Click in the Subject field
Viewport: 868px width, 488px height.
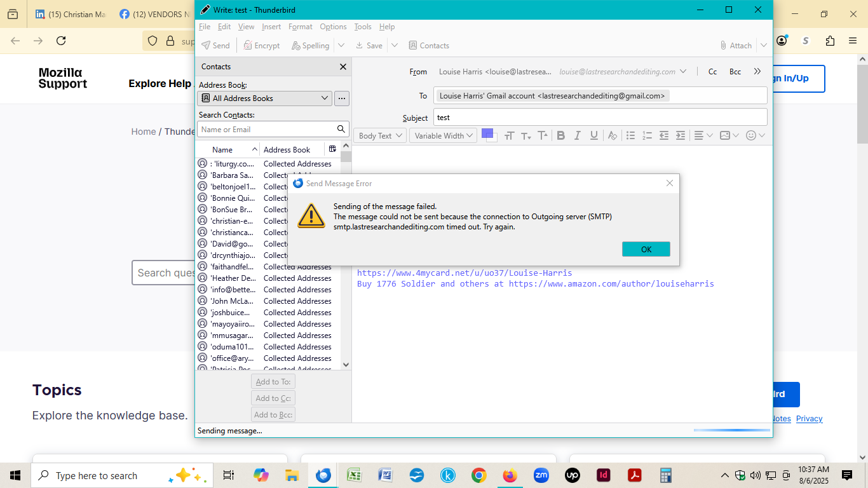tap(600, 118)
